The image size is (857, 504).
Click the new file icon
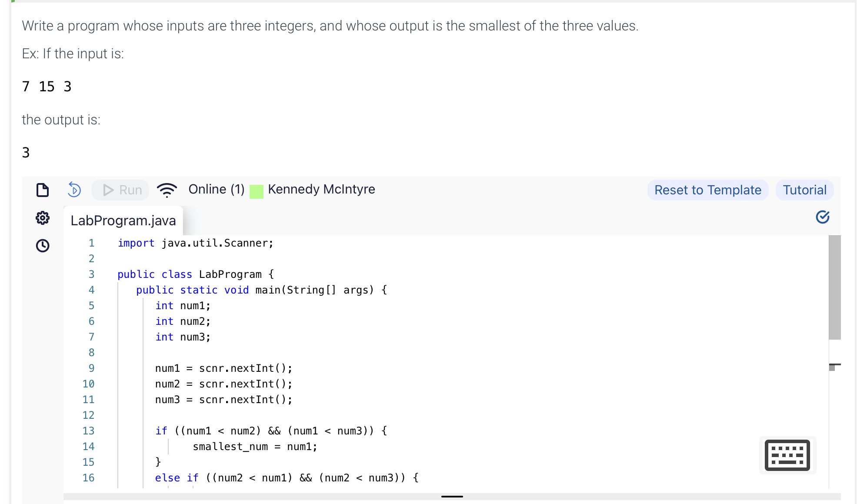pos(43,190)
